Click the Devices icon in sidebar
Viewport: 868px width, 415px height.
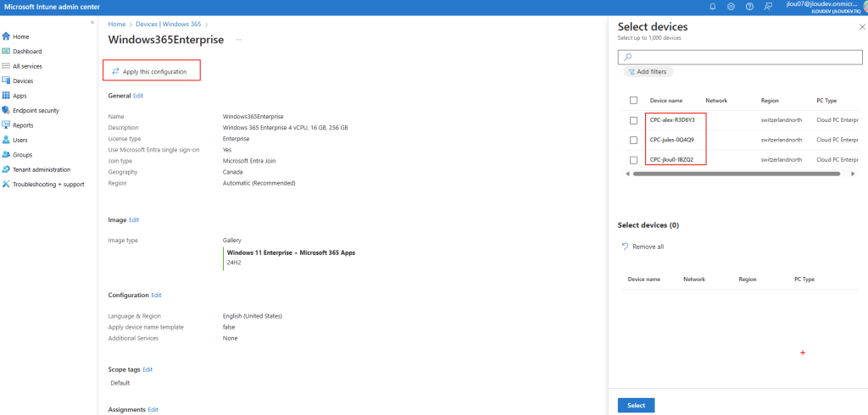(x=6, y=80)
